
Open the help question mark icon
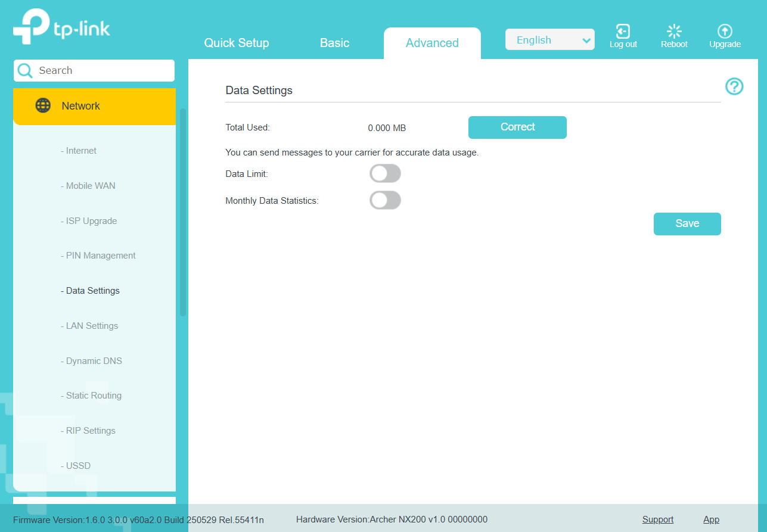tap(734, 86)
